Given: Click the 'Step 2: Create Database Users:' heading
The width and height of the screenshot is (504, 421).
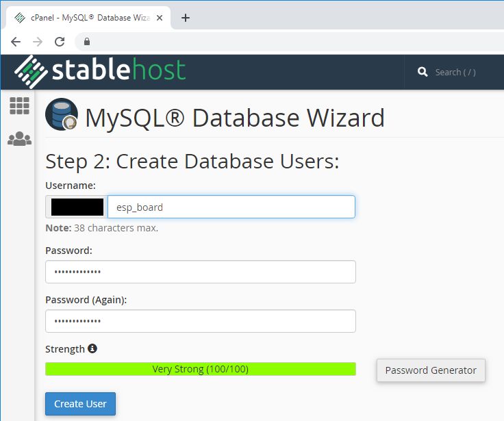Looking at the screenshot, I should tap(192, 162).
